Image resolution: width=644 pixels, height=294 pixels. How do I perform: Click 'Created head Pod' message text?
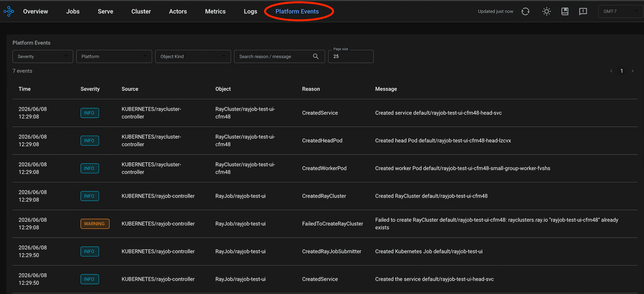443,141
